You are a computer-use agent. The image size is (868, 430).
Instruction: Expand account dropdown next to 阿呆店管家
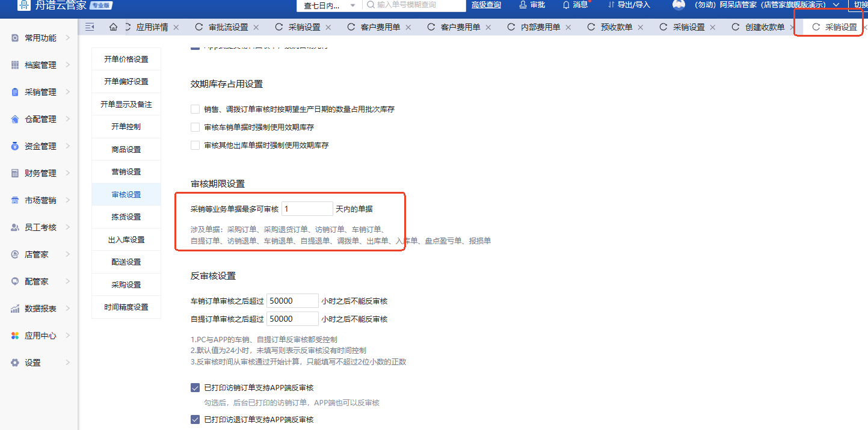(836, 5)
